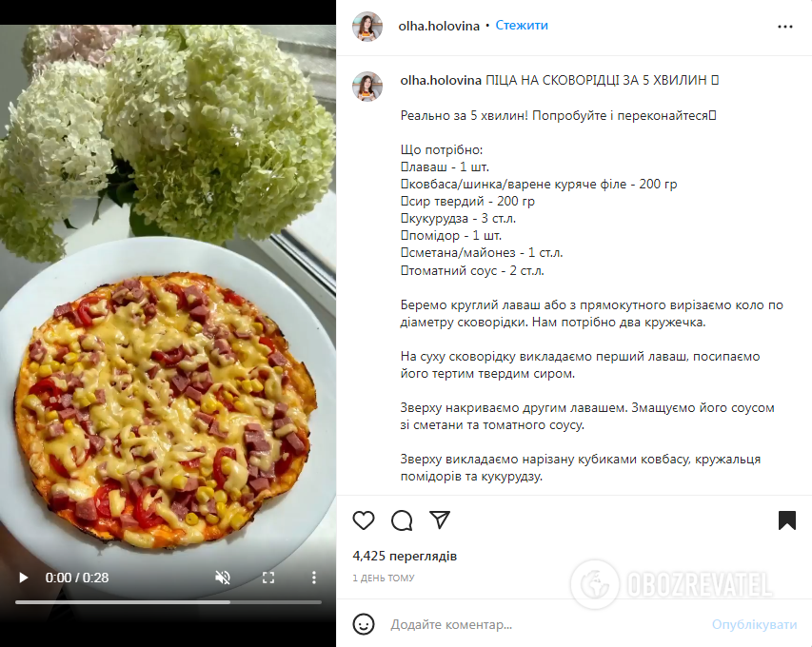Viewport: 812px width, 647px height.
Task: Like the post with the heart icon
Action: pyautogui.click(x=364, y=520)
